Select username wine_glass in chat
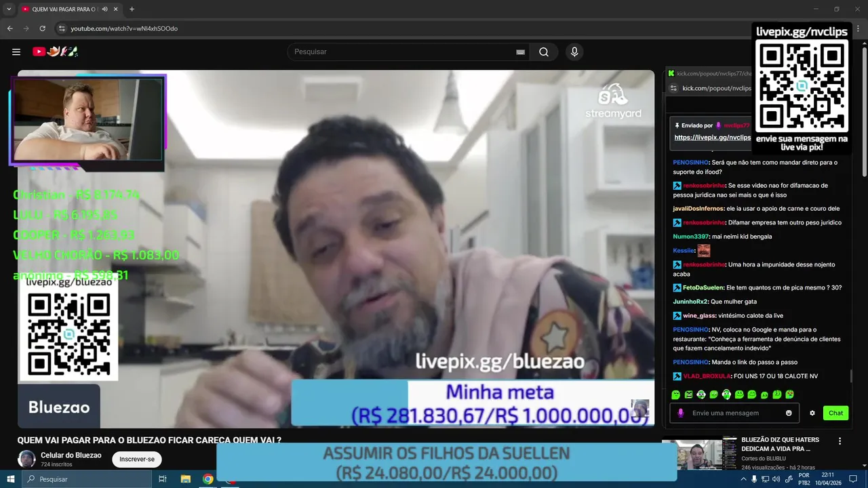Screen dimensions: 868x488 698,316
